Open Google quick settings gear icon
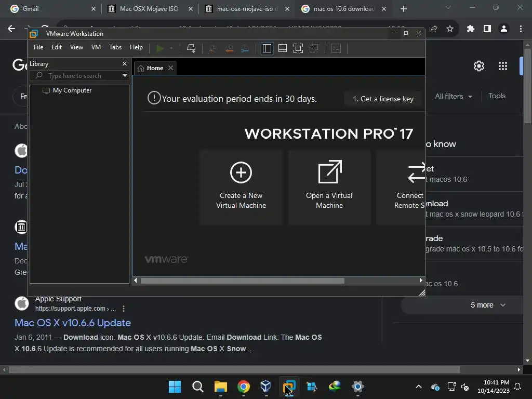 pyautogui.click(x=478, y=66)
